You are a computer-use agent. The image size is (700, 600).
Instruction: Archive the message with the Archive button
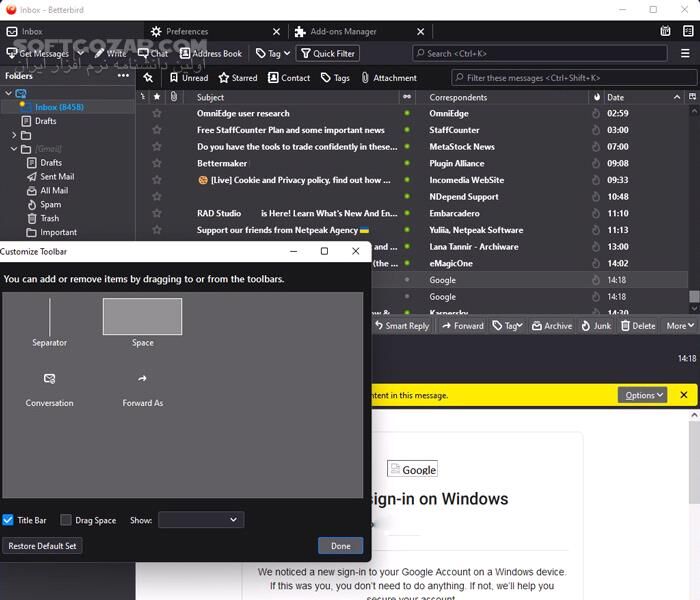(x=553, y=326)
